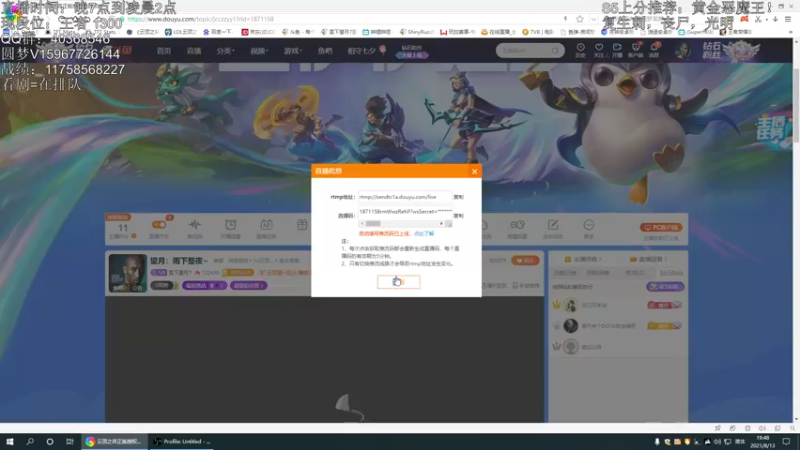Expand the 分类 nav dropdown

click(x=225, y=51)
